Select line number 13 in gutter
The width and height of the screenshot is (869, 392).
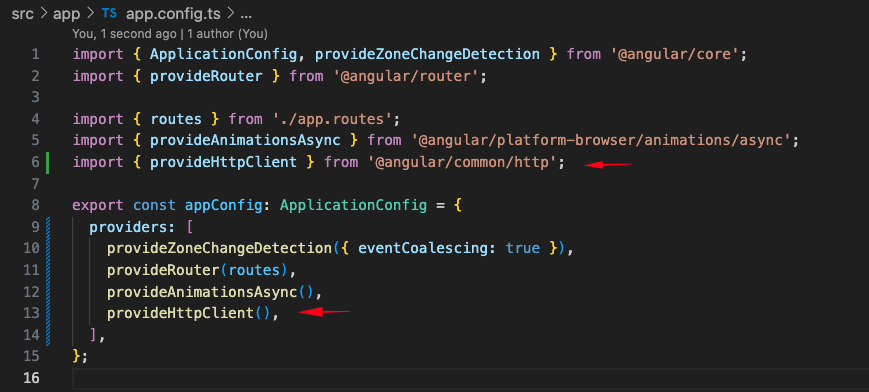(x=32, y=313)
